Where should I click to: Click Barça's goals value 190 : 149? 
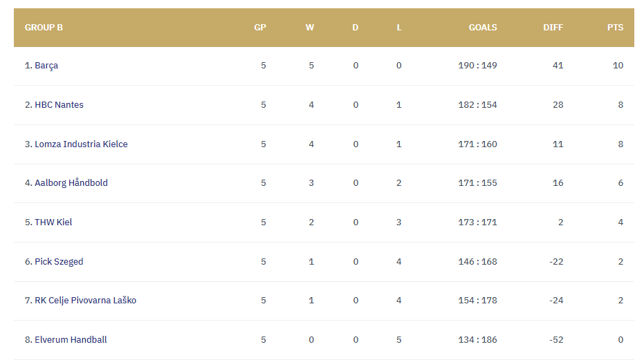coord(477,65)
